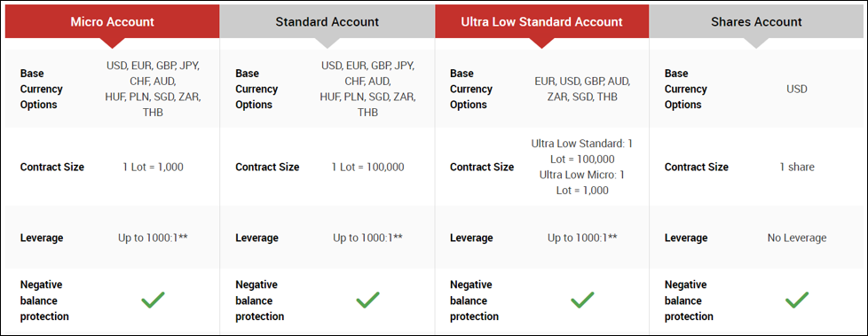
Task: Click Standard Account leverage Up to 1000:1**
Action: click(367, 238)
